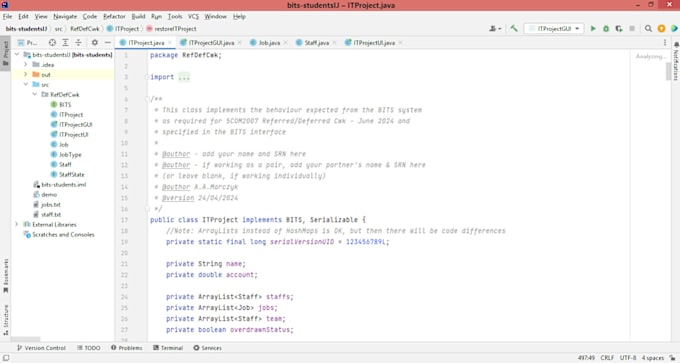Open Project panel gear options
This screenshot has height=363, width=680.
(95, 43)
